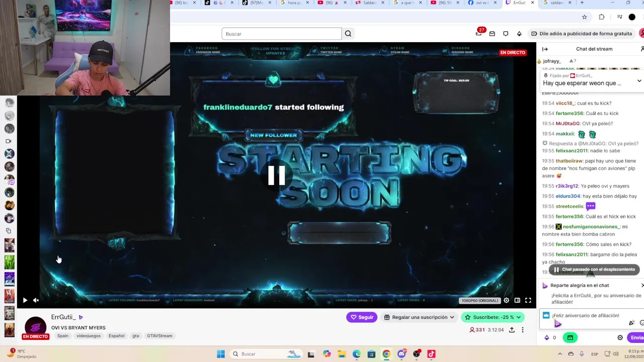
Task: Click the GTAVStream tag
Action: [x=159, y=336]
